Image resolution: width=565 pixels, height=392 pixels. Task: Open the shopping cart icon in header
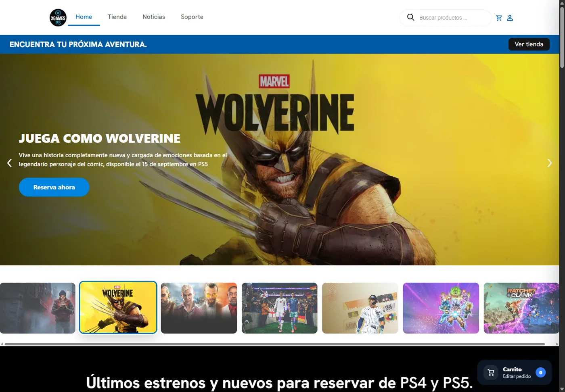click(499, 18)
